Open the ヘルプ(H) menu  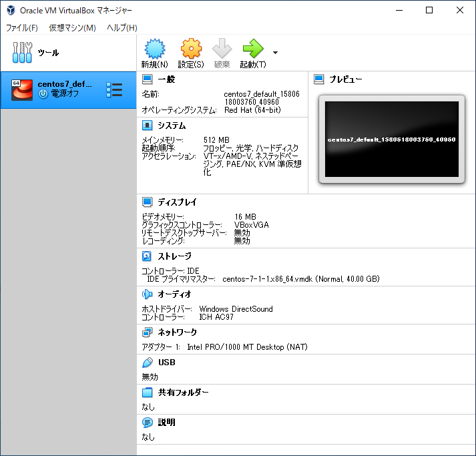tap(122, 28)
